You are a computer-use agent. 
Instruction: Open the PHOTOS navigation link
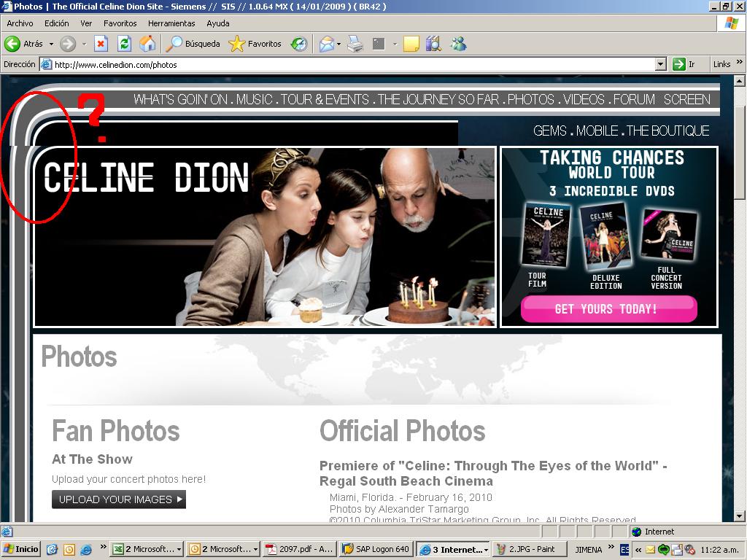click(x=531, y=99)
